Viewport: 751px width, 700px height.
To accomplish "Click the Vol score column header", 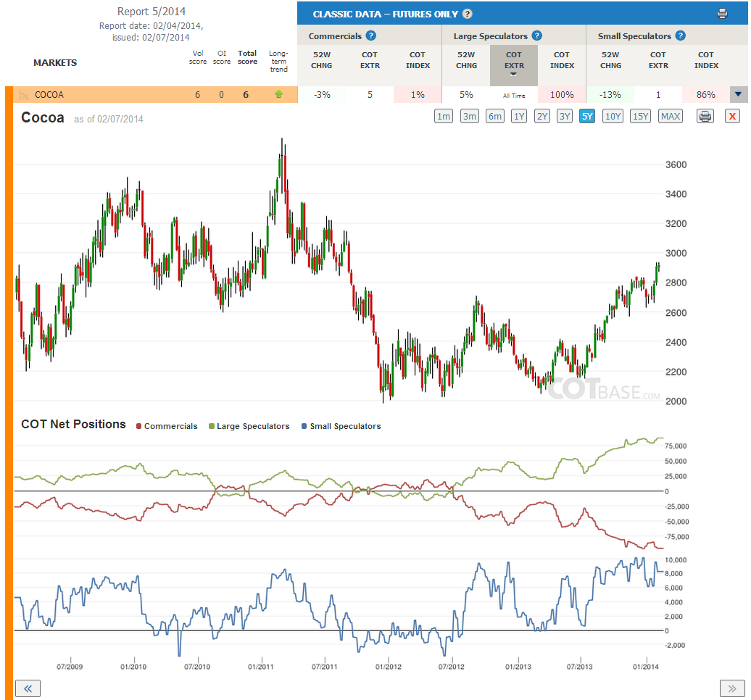I will (198, 57).
